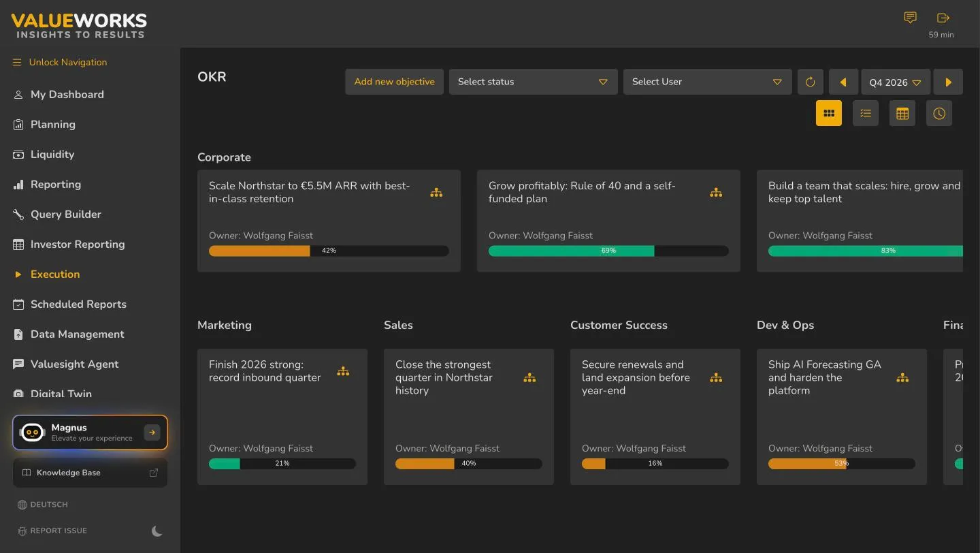Screen dimensions: 980x553
Task: Open hierarchy icon on Ship AI Forecasting card
Action: (902, 377)
